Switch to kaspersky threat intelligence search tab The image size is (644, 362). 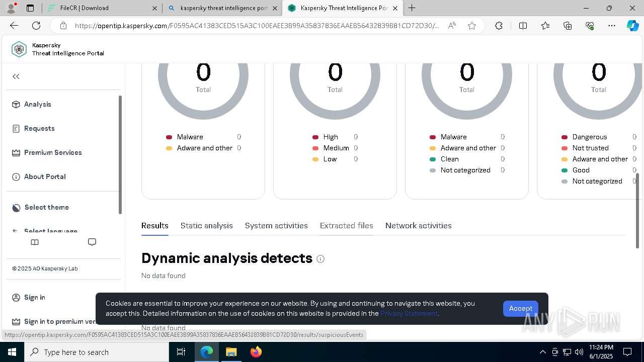pos(224,8)
